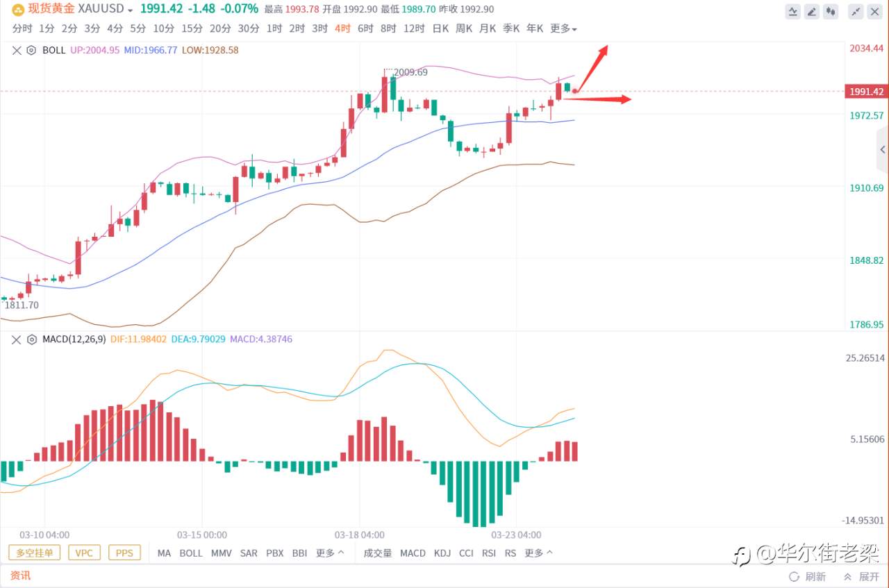Open MACD indicator settings gear
This screenshot has width=889, height=588.
pyautogui.click(x=31, y=339)
